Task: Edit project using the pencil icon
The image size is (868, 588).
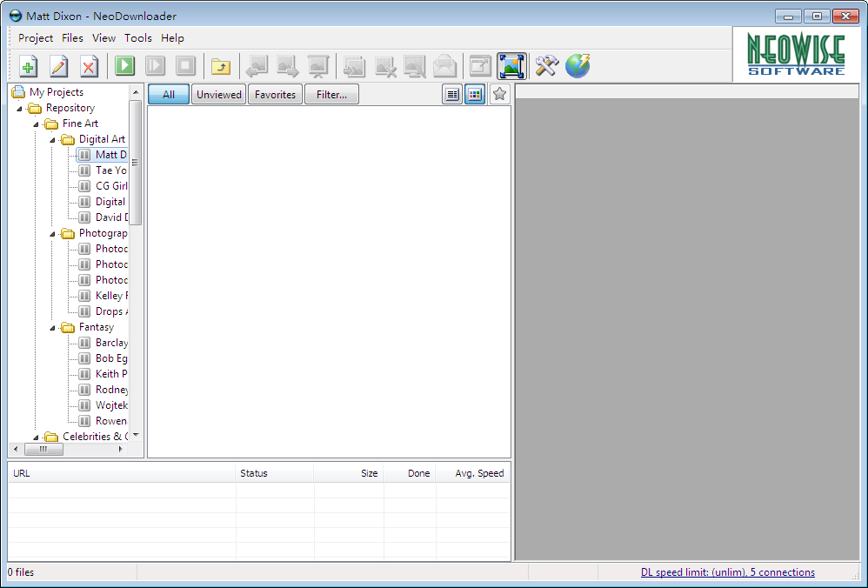Action: point(58,66)
